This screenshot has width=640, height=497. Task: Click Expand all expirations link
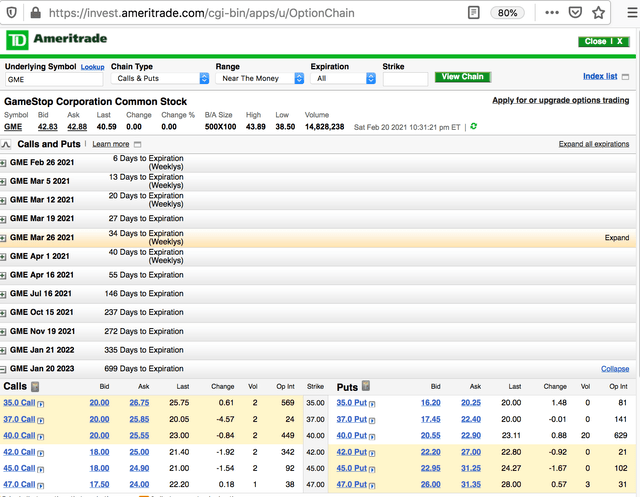point(594,144)
